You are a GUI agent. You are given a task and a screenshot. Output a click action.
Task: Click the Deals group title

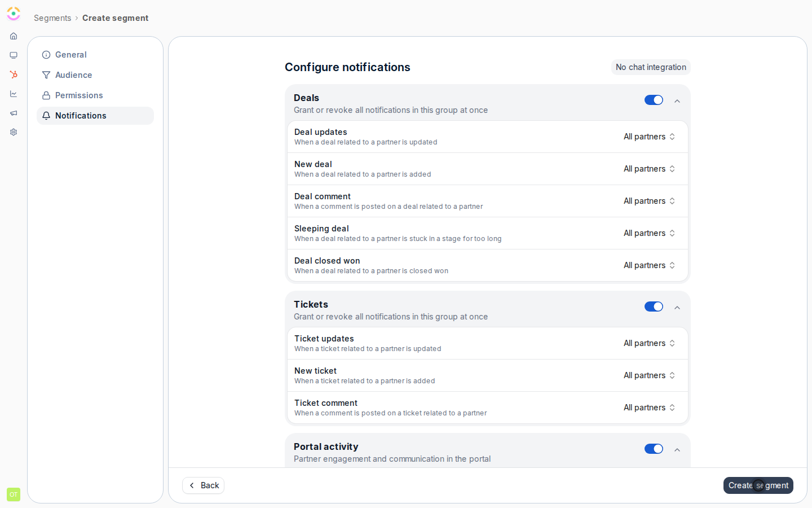306,98
